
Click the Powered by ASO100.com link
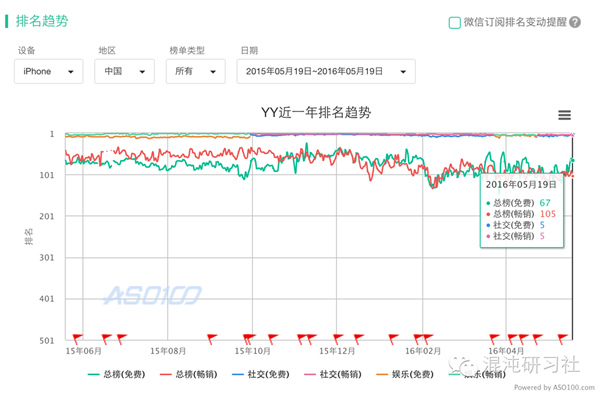pyautogui.click(x=554, y=387)
